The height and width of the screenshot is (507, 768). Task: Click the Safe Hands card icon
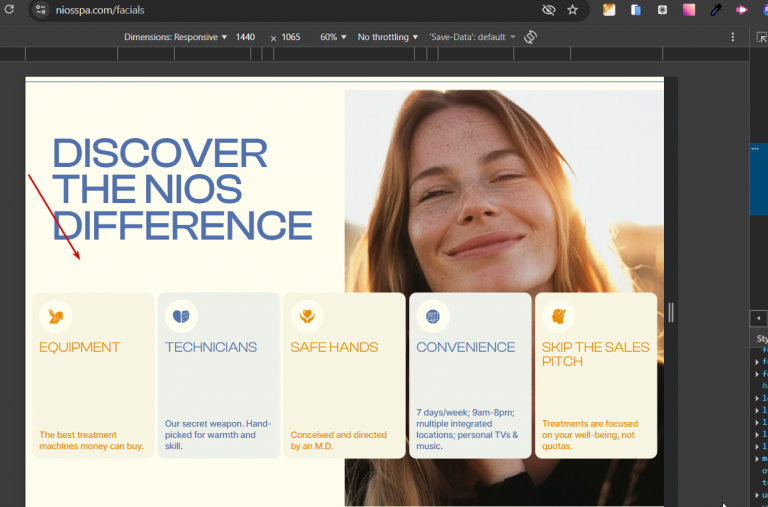[307, 317]
